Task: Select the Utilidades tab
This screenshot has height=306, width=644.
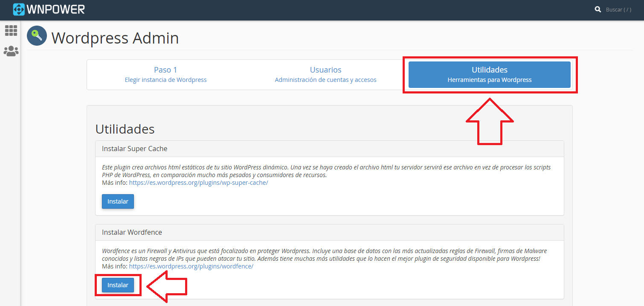Action: (x=490, y=75)
